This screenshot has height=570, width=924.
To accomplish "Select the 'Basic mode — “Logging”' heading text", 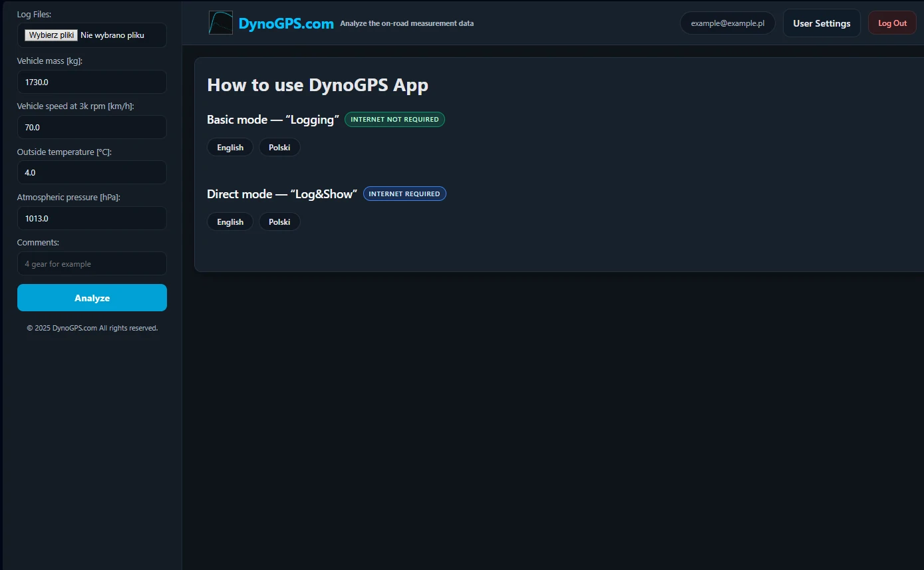I will coord(273,119).
